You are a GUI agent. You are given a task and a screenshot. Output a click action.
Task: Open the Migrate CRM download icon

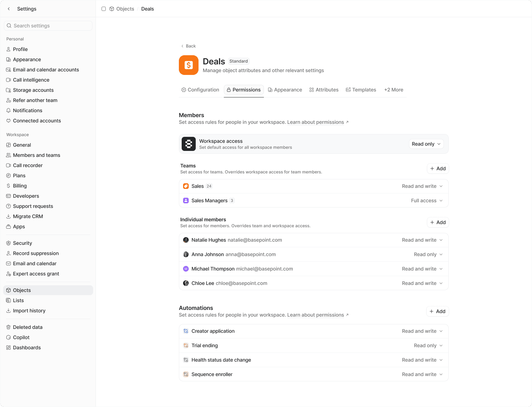(8, 216)
